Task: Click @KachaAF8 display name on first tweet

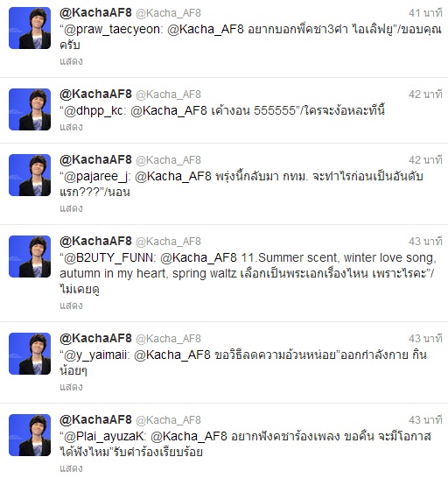Action: pyautogui.click(x=95, y=13)
